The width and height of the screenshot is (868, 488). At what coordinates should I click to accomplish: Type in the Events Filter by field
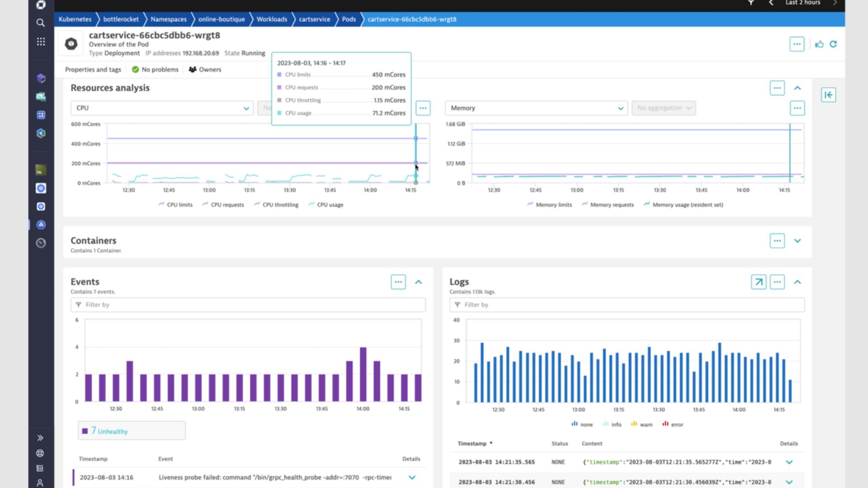click(248, 305)
